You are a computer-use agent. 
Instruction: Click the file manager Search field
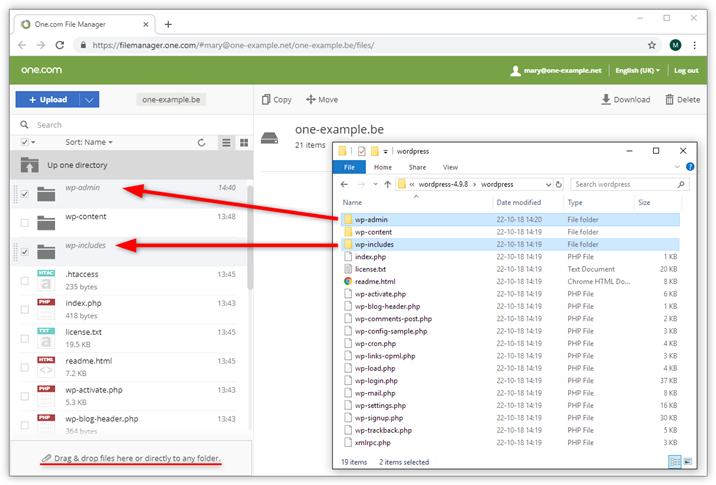132,125
